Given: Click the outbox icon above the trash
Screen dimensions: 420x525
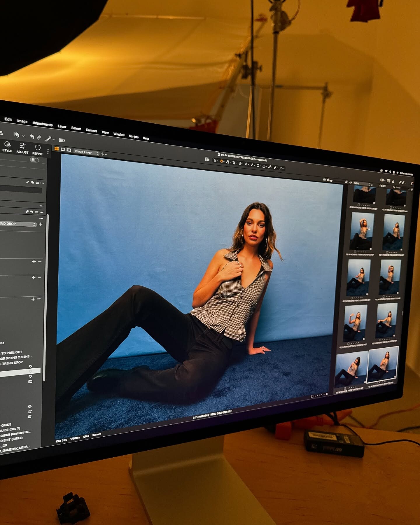Looking at the screenshot, I should [29, 412].
